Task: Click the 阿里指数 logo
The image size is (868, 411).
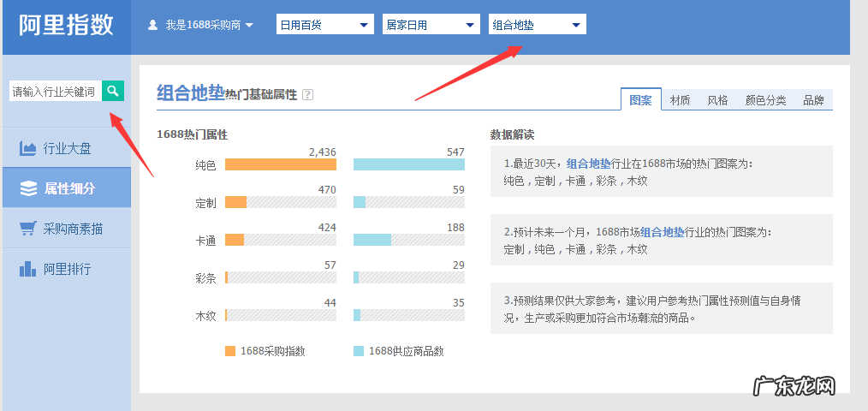Action: click(67, 26)
